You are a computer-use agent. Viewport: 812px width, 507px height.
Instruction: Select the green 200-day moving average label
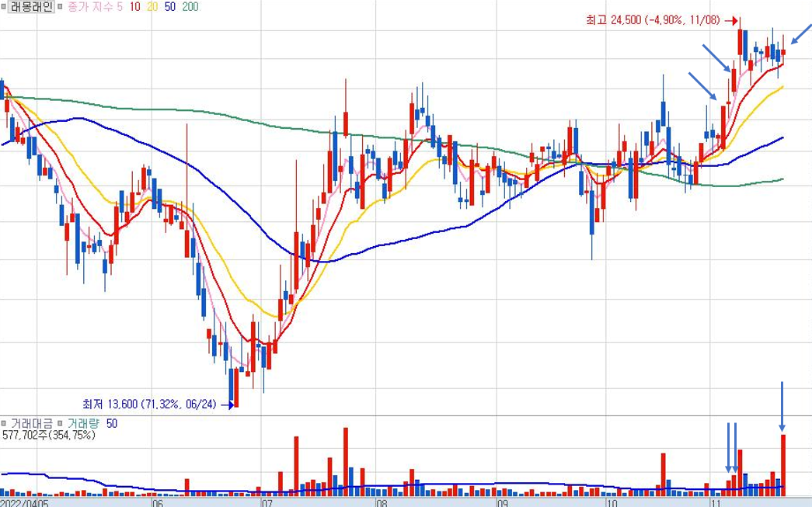click(190, 7)
